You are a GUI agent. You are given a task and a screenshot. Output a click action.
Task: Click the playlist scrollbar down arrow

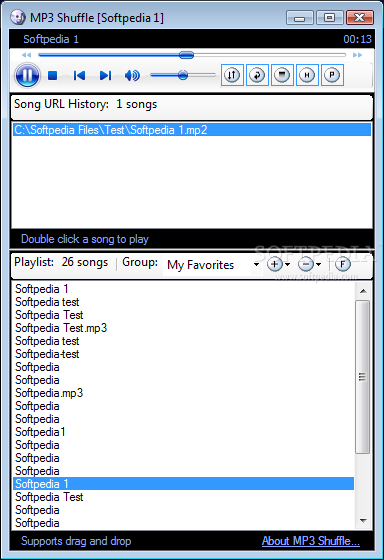point(363,521)
